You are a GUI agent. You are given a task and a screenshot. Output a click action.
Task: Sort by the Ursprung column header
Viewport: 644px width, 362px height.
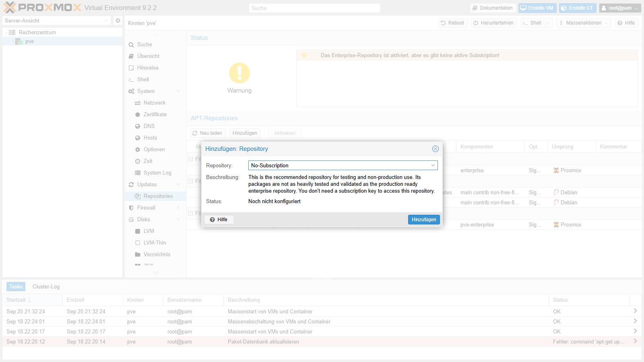[x=572, y=147]
